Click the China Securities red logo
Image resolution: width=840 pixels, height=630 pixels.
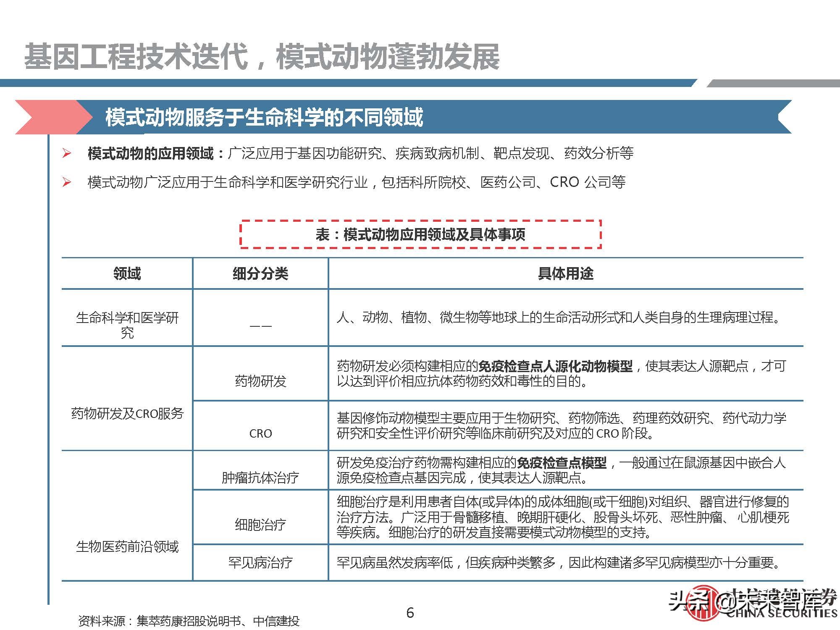704,603
